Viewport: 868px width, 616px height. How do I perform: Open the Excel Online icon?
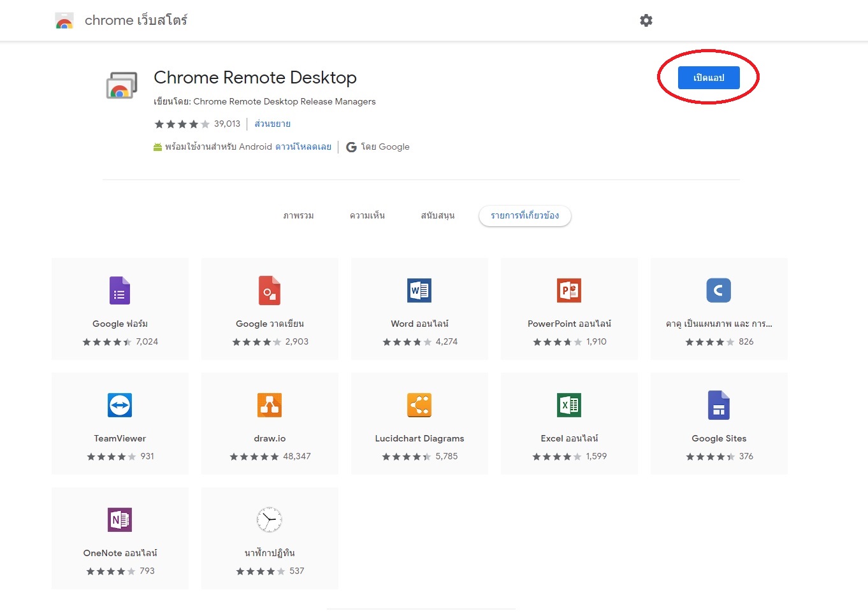coord(569,405)
